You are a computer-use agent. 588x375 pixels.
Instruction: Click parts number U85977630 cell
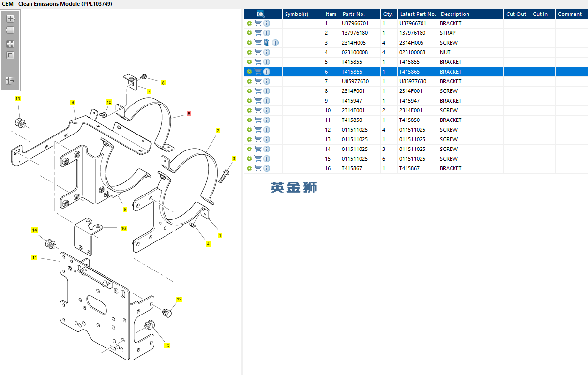pyautogui.click(x=360, y=81)
